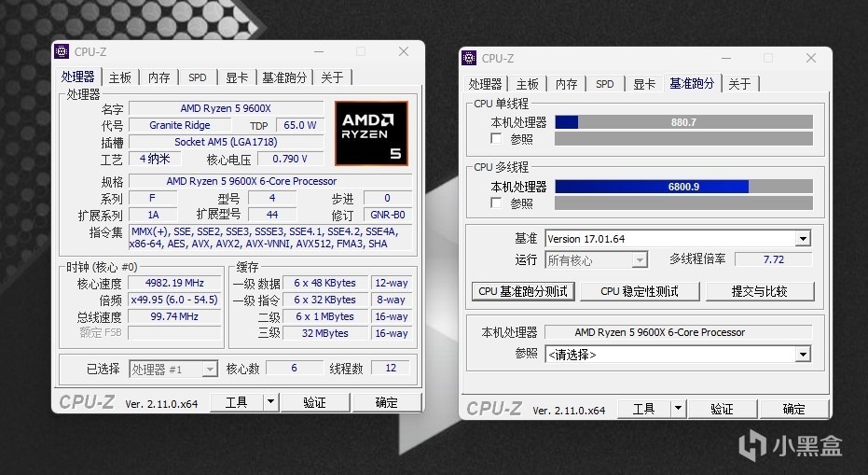Open 显卡 tab in left window
Image resolution: width=868 pixels, height=475 pixels.
[x=237, y=77]
